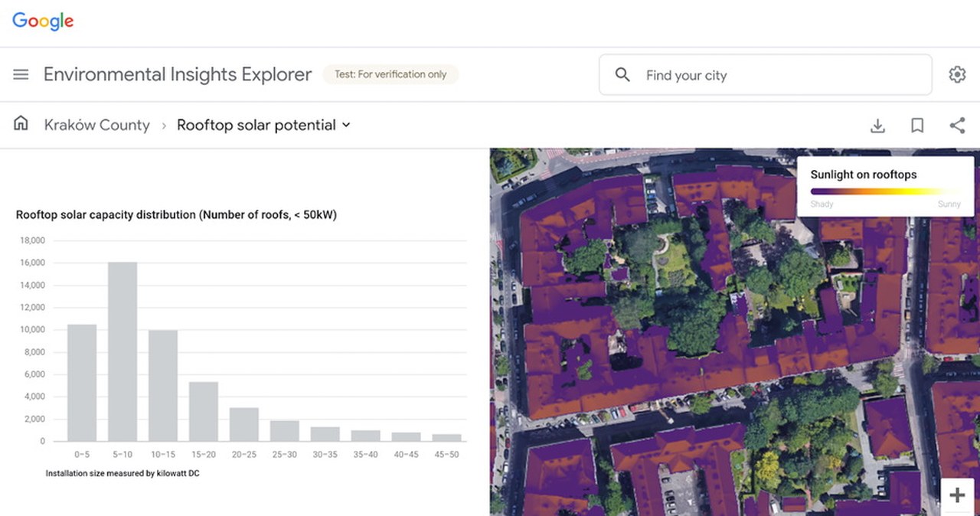Click the search magnifier icon
This screenshot has height=516, width=980.
(622, 74)
